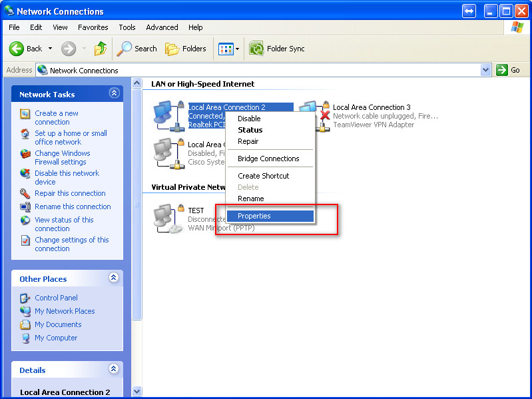Choose Disable in the context menu
Image resolution: width=532 pixels, height=399 pixels.
pos(270,119)
